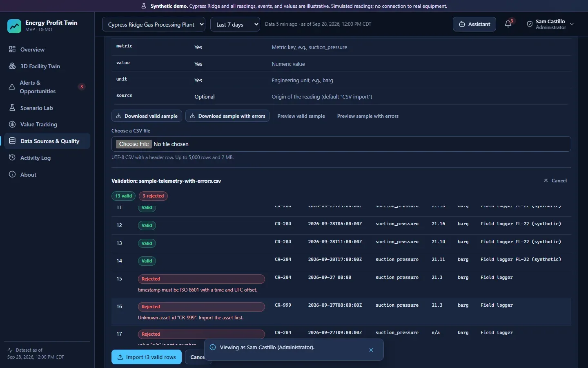Open the About page

(x=47, y=175)
